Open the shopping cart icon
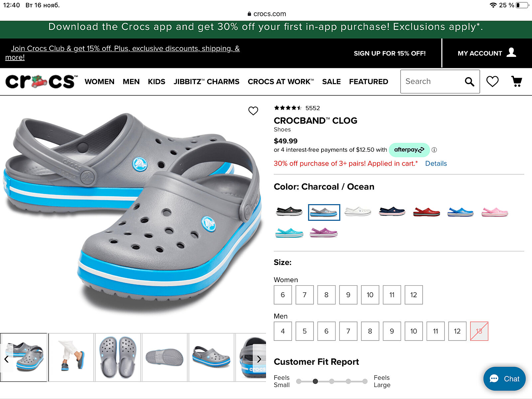The image size is (532, 399). tap(517, 81)
